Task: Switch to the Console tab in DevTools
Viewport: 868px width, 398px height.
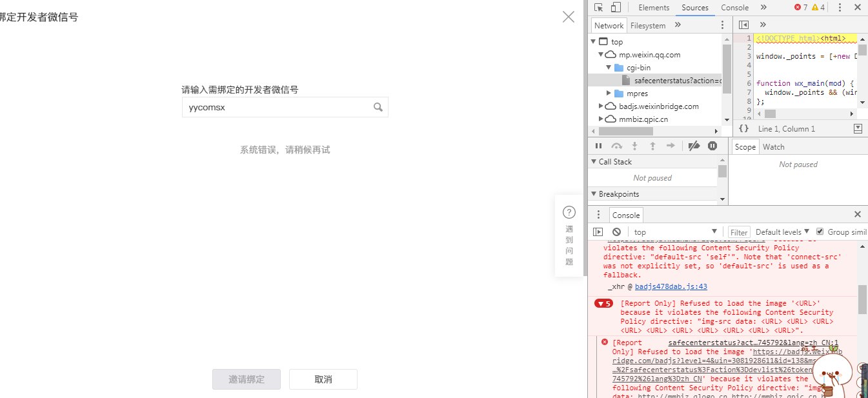Action: tap(734, 8)
